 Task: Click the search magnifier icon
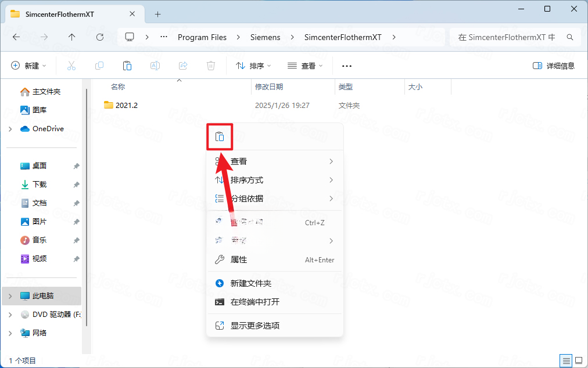pos(570,37)
